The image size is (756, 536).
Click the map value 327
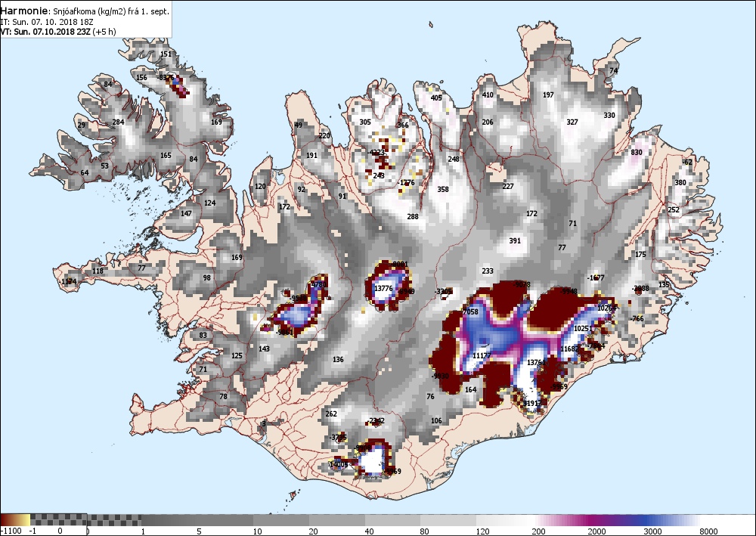coord(572,122)
